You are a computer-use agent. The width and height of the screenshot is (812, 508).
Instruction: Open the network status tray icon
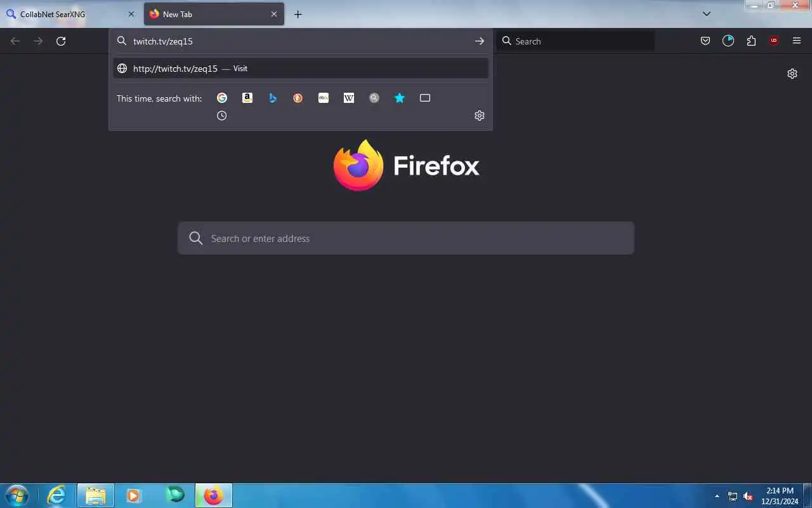(x=733, y=496)
